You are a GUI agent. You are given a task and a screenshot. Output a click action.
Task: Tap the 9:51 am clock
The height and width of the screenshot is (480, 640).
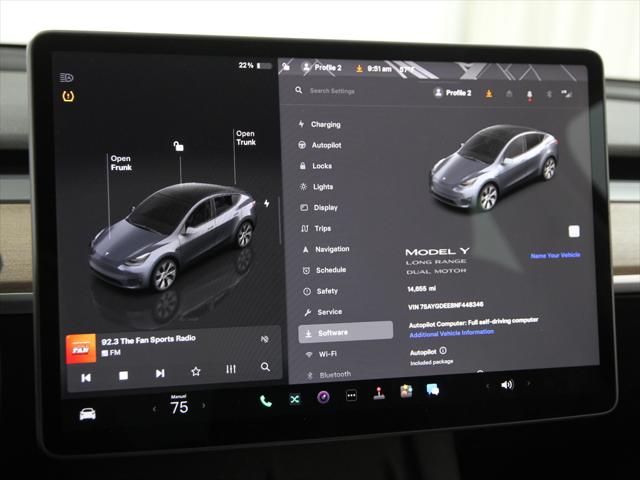(379, 69)
